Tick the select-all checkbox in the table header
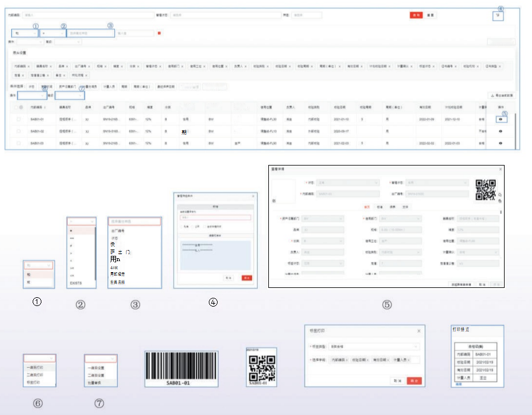 (x=16, y=107)
